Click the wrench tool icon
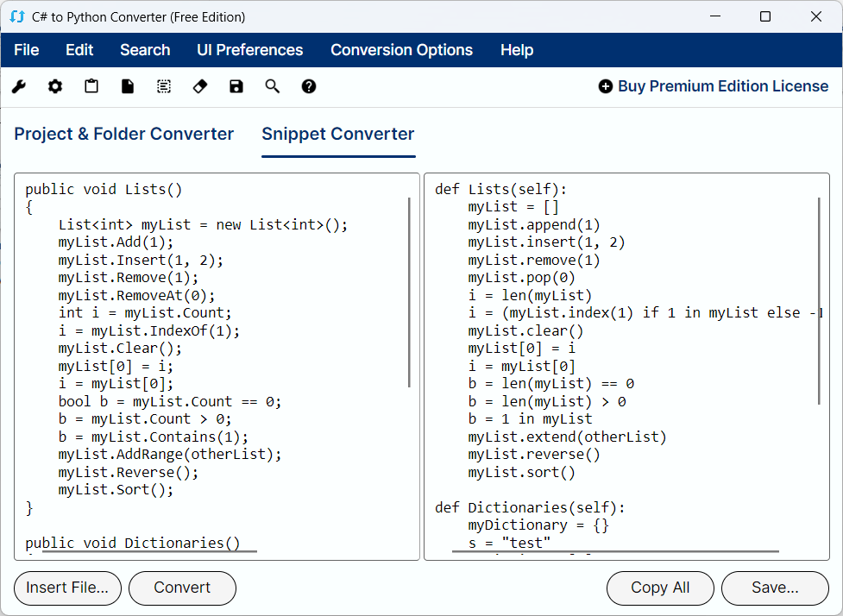The image size is (843, 616). 19,86
